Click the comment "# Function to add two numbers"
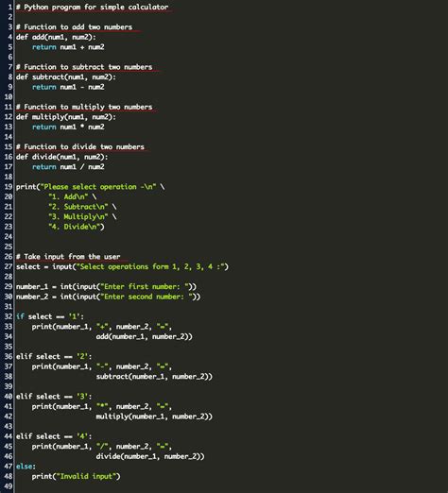 coord(75,27)
